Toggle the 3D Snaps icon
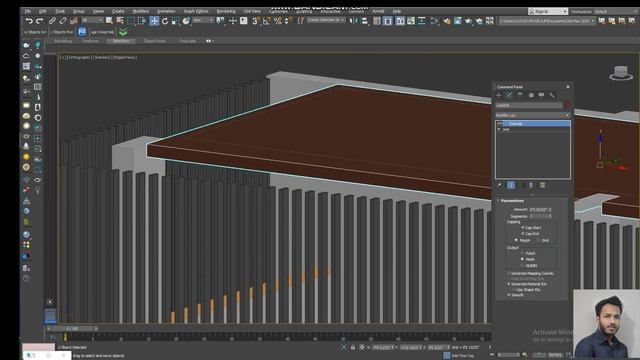This screenshot has height=360, width=640. click(x=256, y=21)
